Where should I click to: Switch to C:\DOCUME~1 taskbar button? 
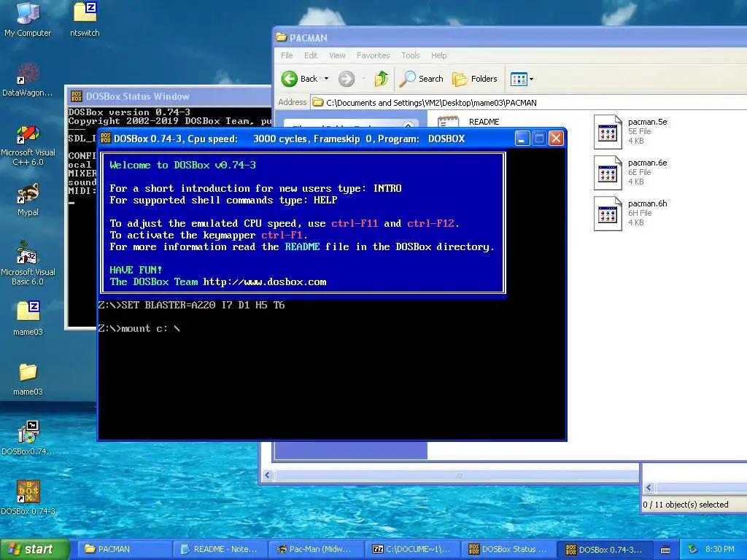413,550
